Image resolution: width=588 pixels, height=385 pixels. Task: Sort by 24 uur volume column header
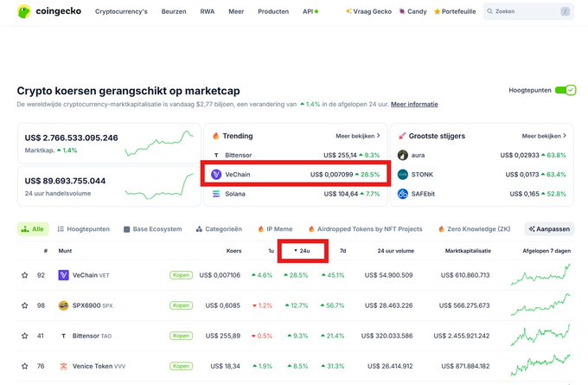(x=396, y=251)
